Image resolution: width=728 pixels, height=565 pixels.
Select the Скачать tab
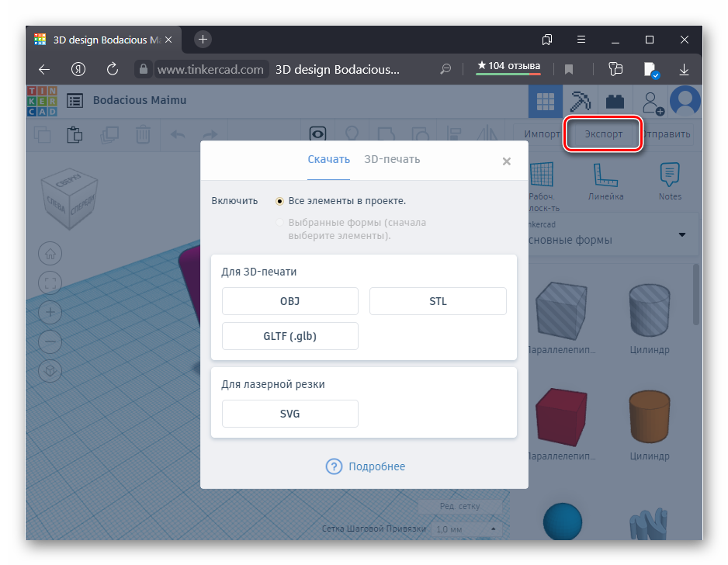329,159
